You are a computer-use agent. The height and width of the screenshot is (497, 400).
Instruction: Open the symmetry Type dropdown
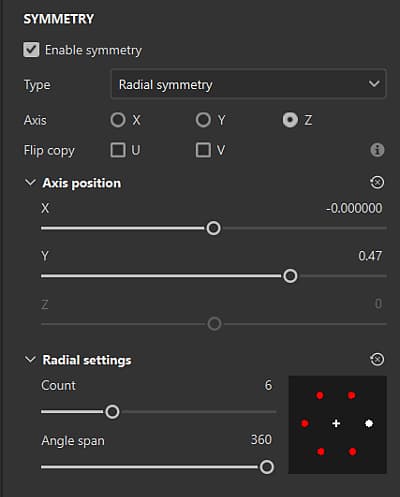coord(248,84)
